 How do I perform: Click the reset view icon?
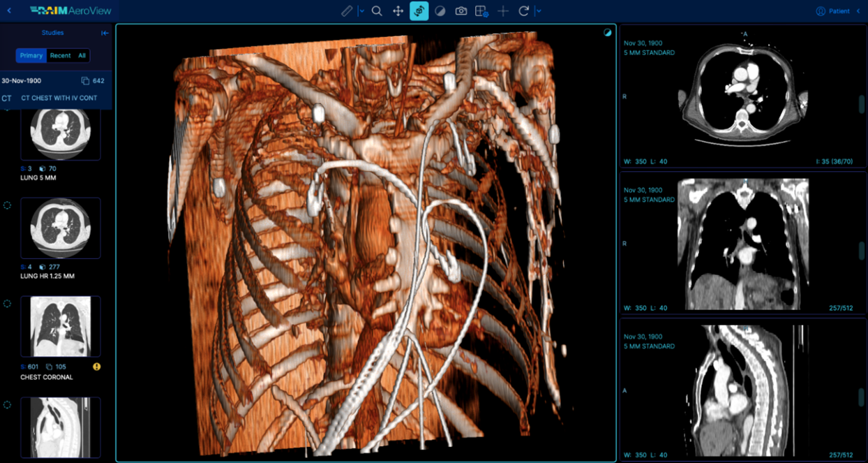click(x=524, y=11)
